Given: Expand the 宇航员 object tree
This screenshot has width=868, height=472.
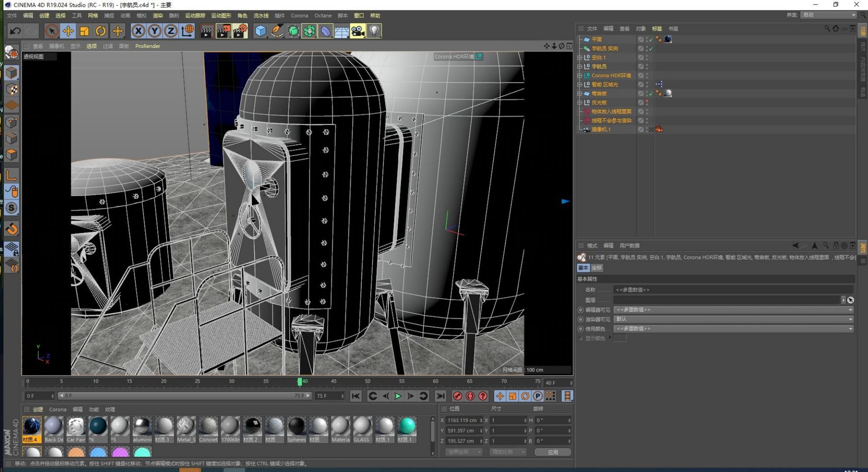Looking at the screenshot, I should click(x=580, y=66).
